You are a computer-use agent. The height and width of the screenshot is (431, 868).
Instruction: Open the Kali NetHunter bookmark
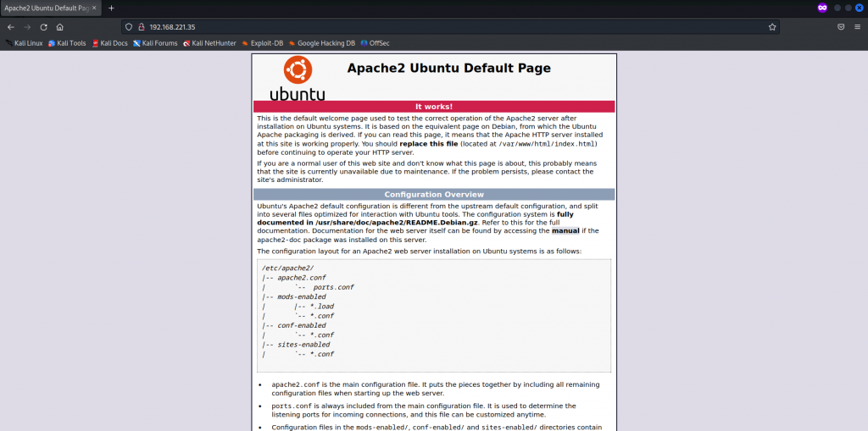pos(210,43)
